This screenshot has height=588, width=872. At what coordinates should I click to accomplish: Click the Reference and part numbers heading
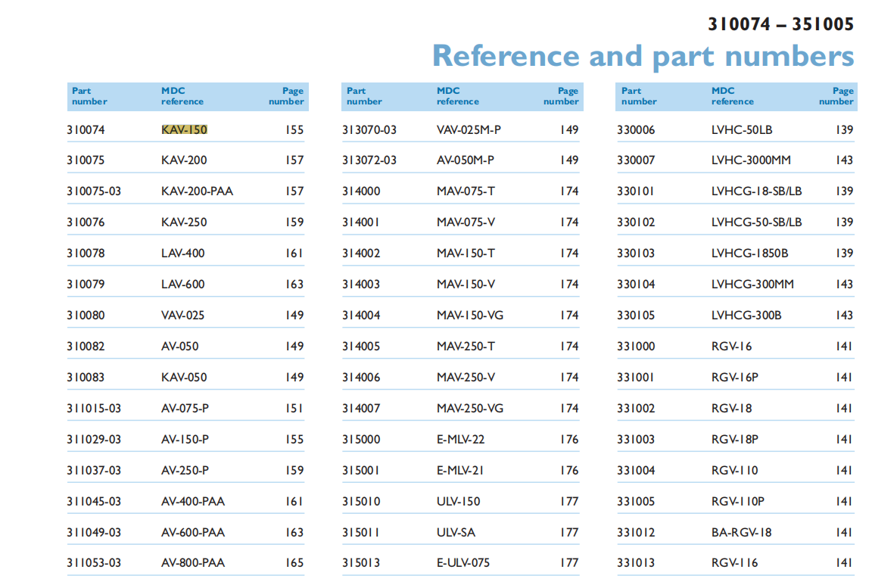(x=643, y=56)
